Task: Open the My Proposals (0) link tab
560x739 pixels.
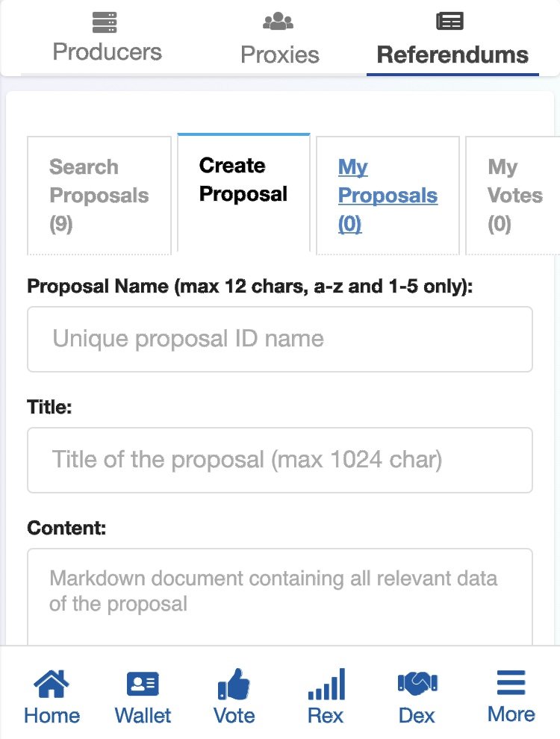Action: [x=388, y=196]
